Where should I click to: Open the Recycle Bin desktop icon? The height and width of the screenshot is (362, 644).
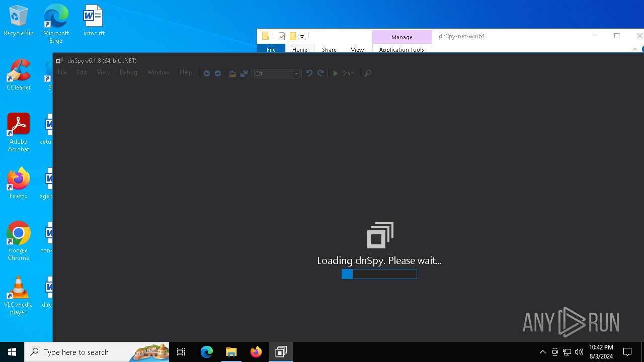click(x=19, y=21)
